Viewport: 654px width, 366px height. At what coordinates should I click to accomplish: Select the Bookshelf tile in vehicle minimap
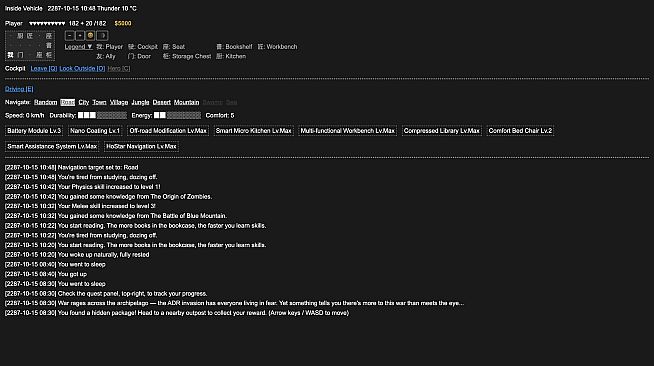(49, 45)
